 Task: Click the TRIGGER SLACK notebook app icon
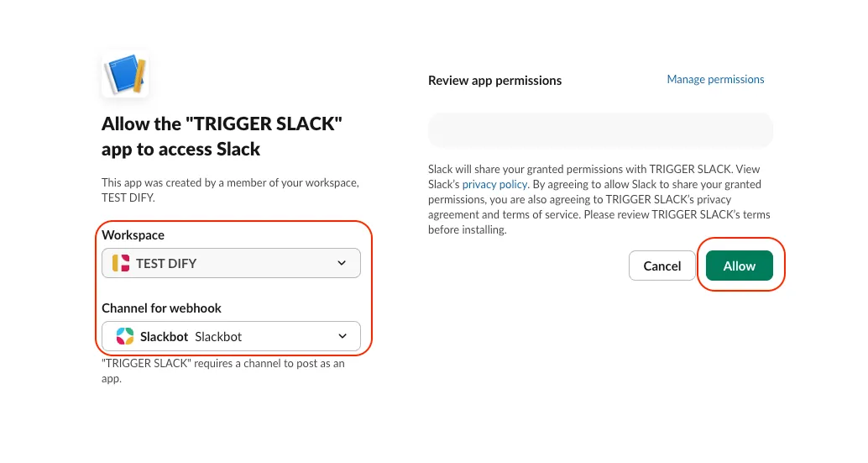(x=125, y=75)
